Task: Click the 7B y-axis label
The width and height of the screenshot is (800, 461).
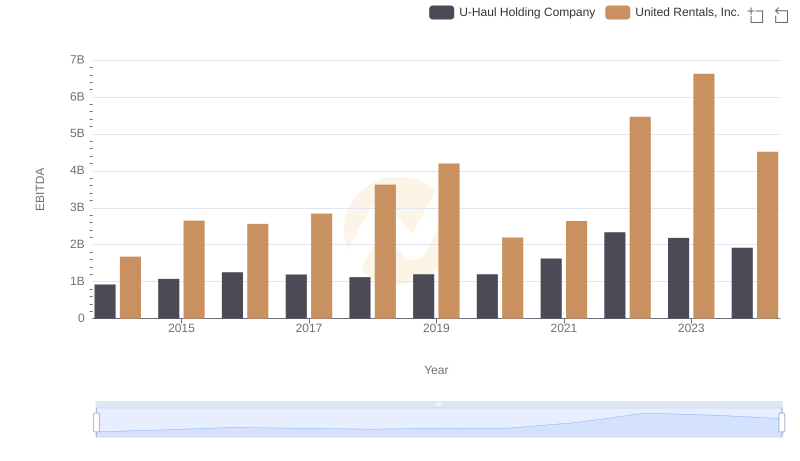Action: point(77,60)
